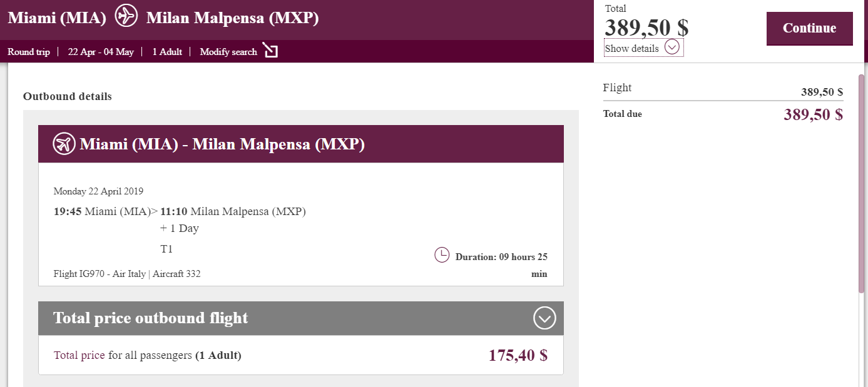
Task: Click the 22 Apr - 04 May dates
Action: (x=101, y=52)
